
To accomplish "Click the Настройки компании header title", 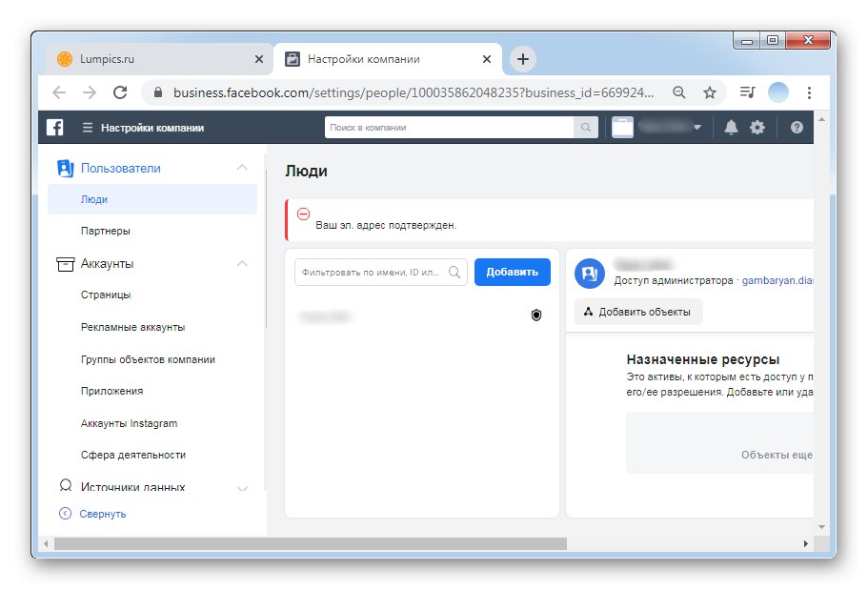I will [152, 128].
